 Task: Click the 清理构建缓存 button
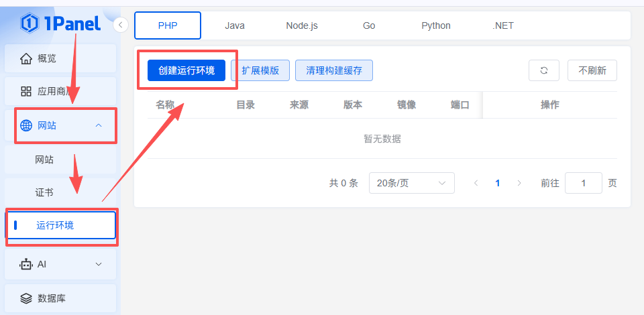(333, 70)
